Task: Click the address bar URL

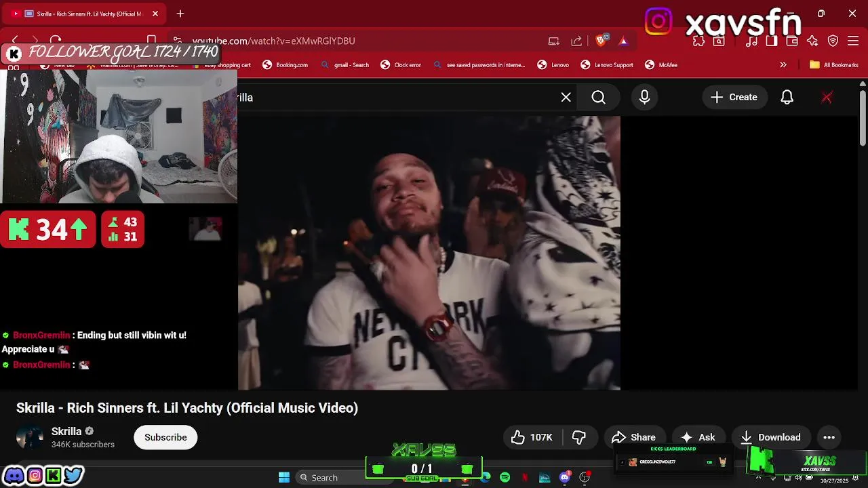Action: pyautogui.click(x=273, y=41)
